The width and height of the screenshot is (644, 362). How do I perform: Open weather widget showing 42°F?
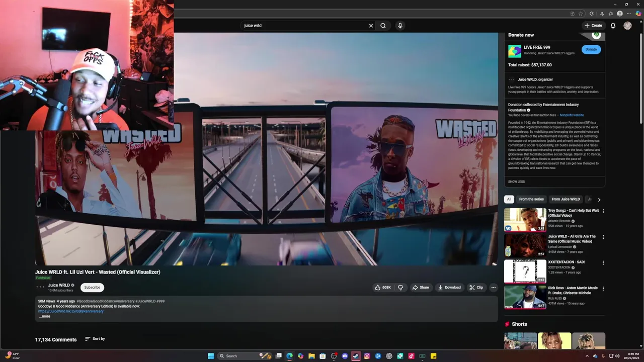12,356
